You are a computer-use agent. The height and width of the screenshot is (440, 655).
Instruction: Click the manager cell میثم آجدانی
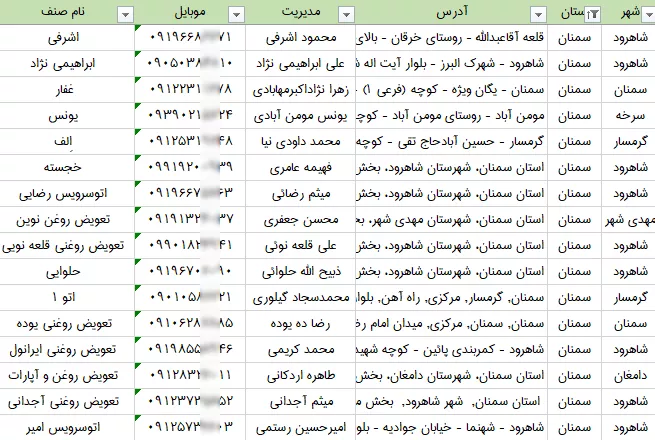click(x=300, y=402)
